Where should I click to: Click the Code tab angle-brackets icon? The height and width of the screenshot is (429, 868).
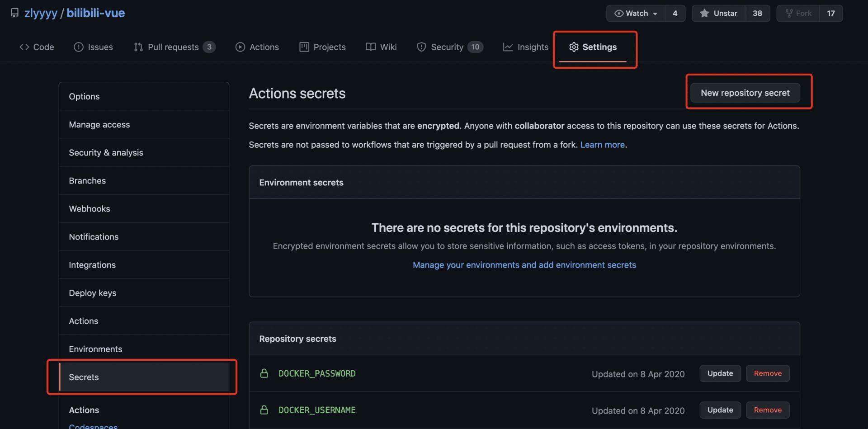pyautogui.click(x=24, y=47)
